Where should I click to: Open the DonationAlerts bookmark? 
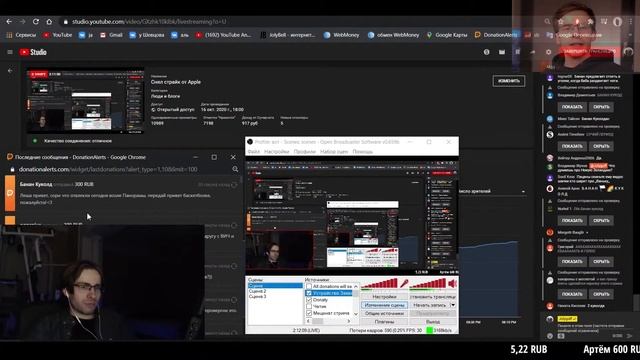click(496, 35)
